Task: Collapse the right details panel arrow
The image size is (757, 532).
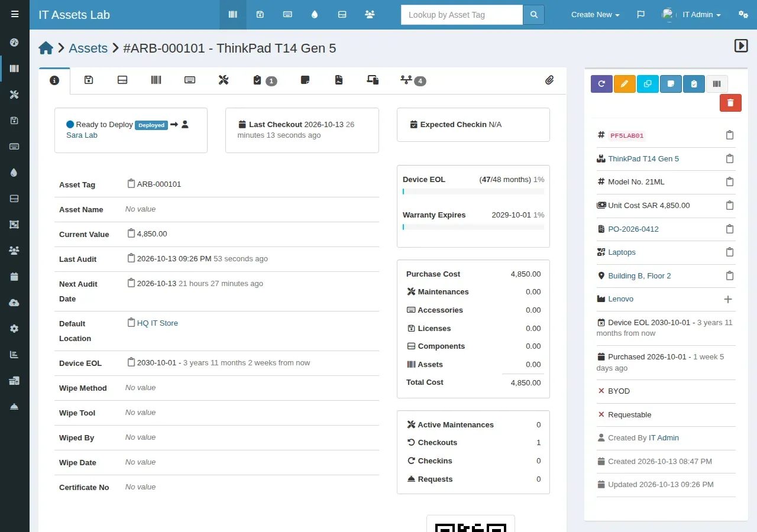Action: (x=741, y=46)
